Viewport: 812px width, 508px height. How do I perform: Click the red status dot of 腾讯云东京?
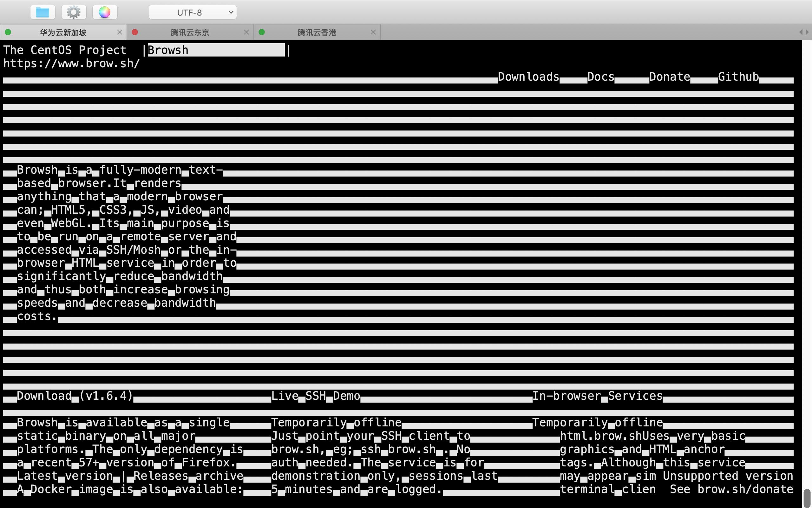click(x=135, y=32)
